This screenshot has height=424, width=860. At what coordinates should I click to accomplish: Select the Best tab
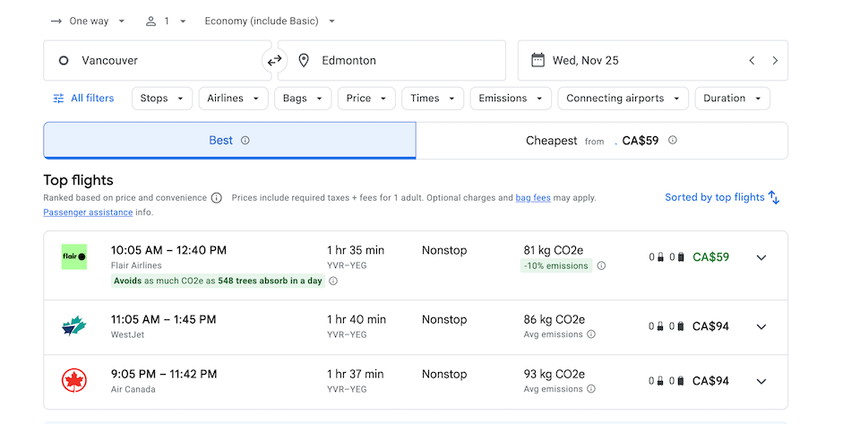pyautogui.click(x=229, y=140)
